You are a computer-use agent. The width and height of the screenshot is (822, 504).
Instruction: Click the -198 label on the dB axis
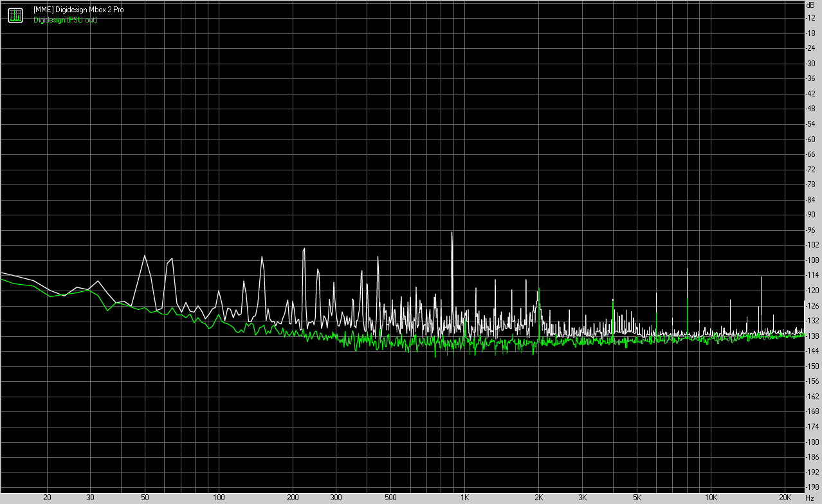click(811, 487)
